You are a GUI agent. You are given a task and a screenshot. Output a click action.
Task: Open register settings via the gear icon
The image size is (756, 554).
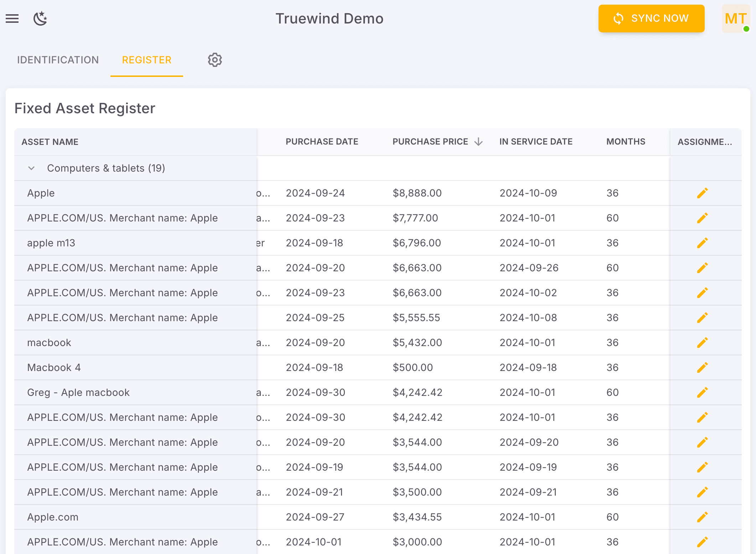tap(215, 60)
